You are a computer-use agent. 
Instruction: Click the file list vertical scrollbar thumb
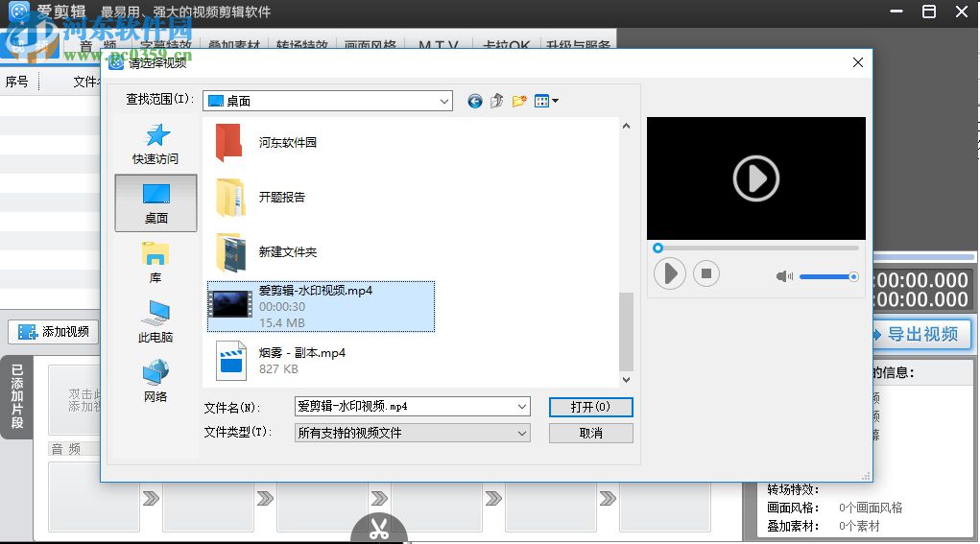click(626, 332)
